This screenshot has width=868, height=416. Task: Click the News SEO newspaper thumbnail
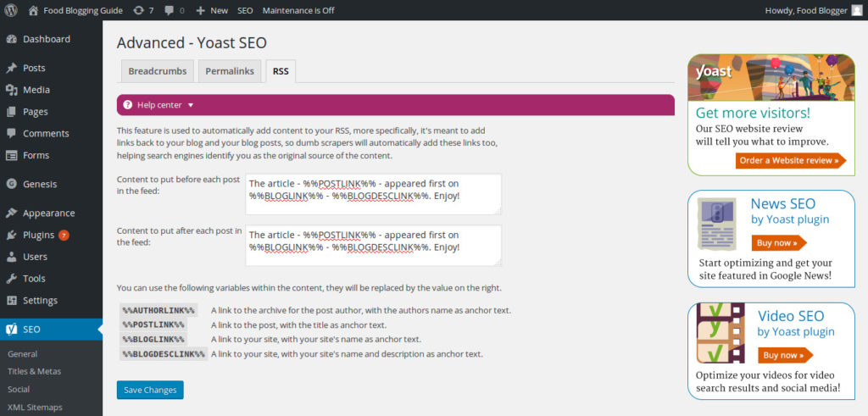[x=717, y=224]
